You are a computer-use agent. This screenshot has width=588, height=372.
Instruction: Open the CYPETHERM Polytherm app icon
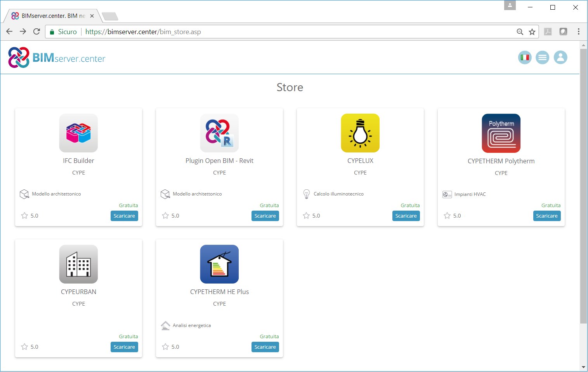click(x=501, y=133)
